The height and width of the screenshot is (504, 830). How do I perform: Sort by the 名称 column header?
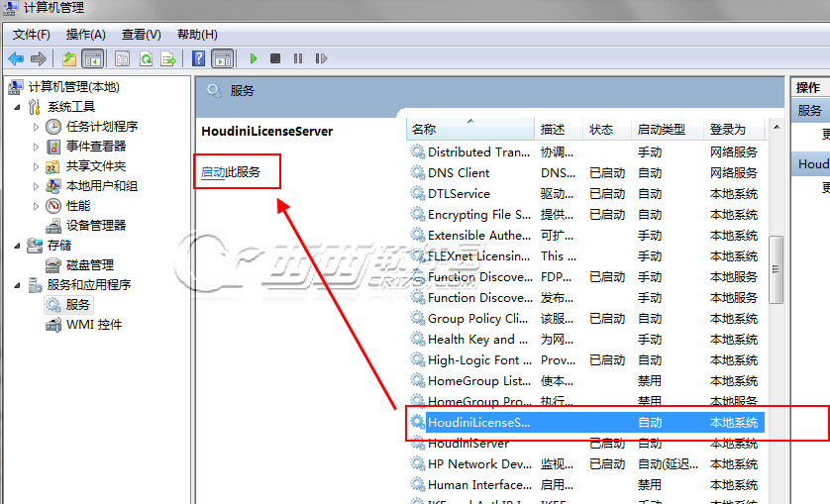[x=470, y=129]
